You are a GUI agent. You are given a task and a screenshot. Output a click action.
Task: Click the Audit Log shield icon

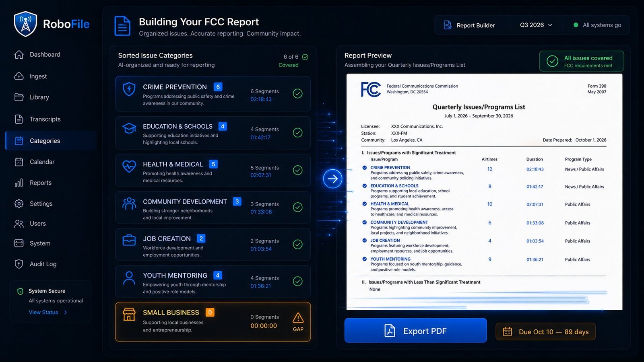pos(19,264)
